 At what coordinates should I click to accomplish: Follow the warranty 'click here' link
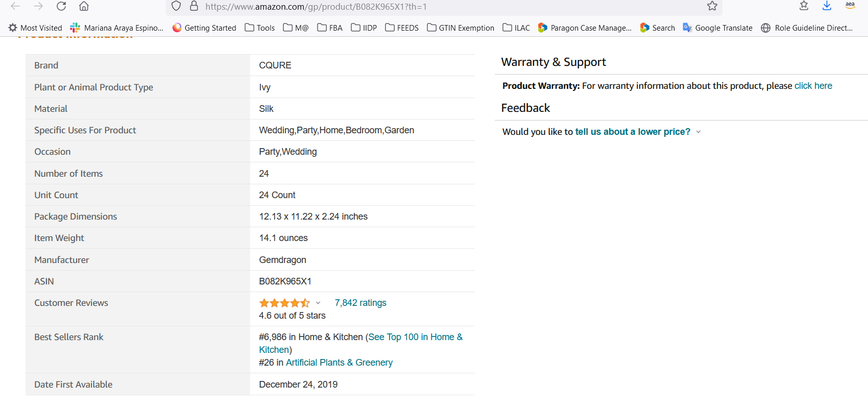point(813,86)
